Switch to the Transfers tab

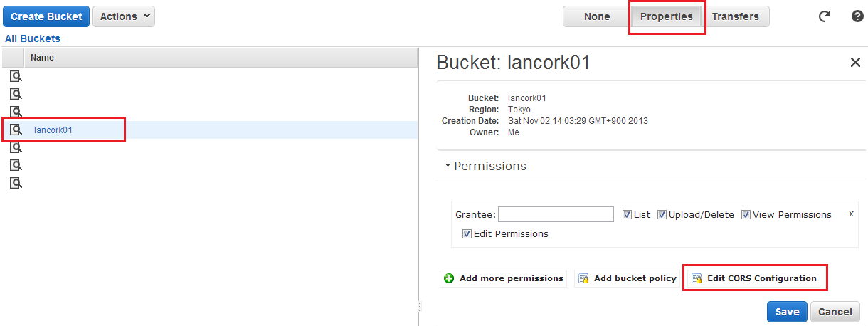(x=735, y=16)
